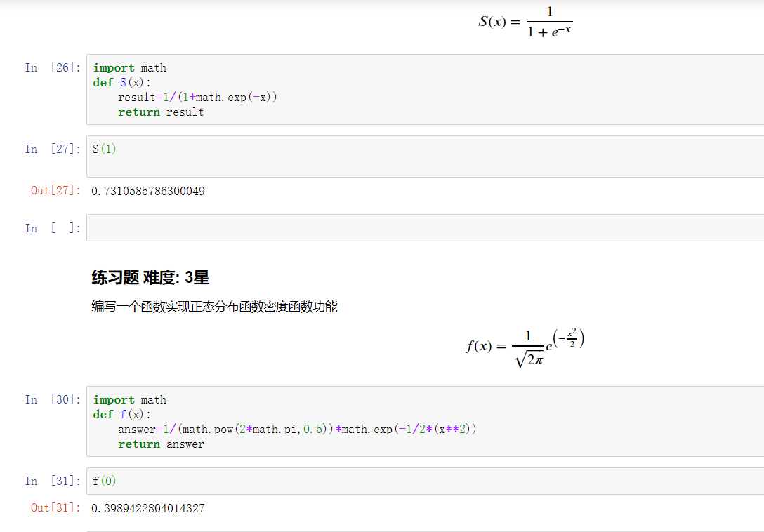
Task: Select the In [31] cell prompt
Action: (x=53, y=481)
